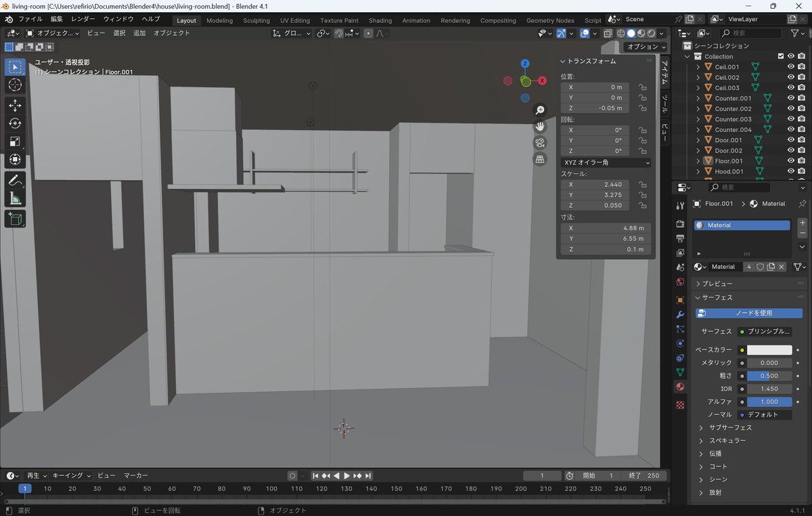Switch to rendered viewport shading
812x516 pixels.
[651, 33]
